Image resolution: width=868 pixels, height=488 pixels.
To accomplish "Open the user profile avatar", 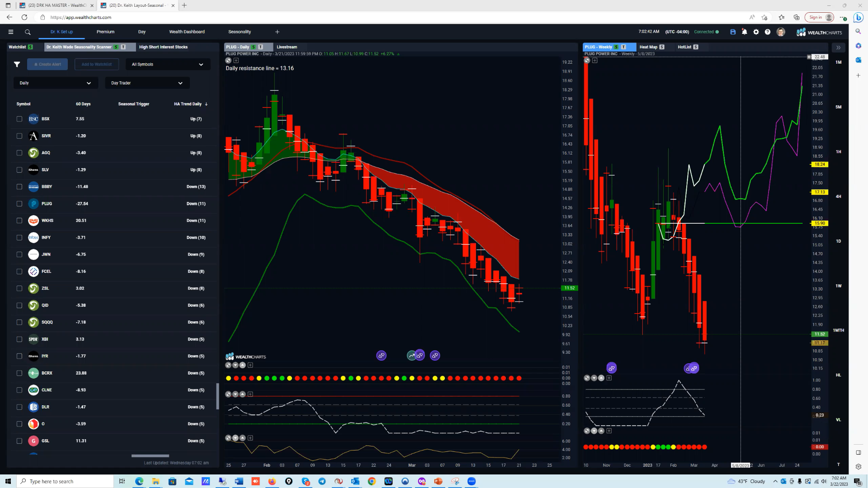I will (x=781, y=32).
